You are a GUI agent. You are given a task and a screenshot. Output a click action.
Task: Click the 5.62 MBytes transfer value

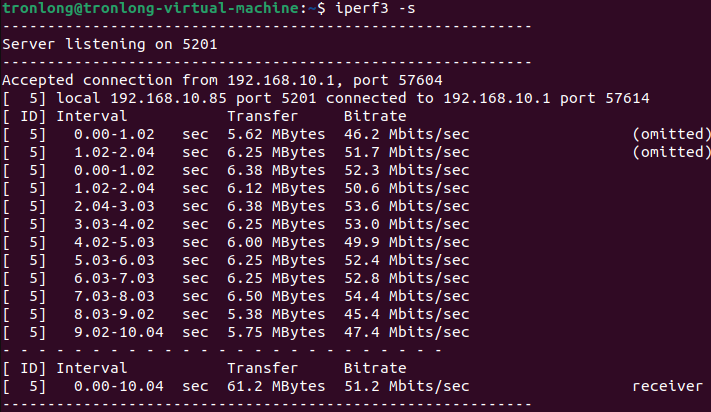click(276, 134)
